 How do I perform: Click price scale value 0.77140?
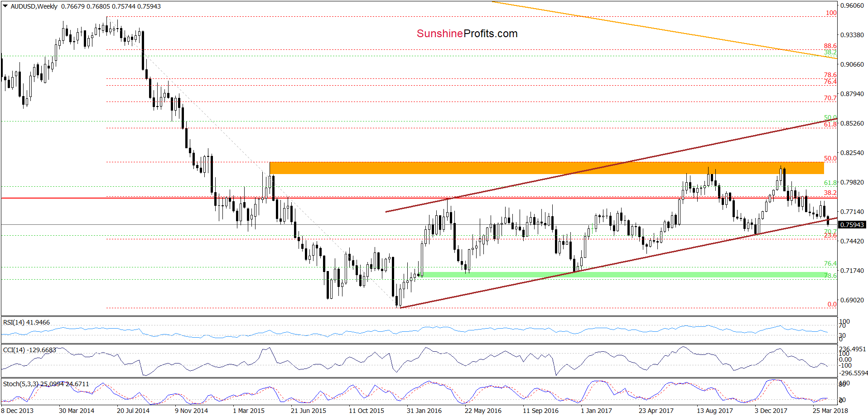pyautogui.click(x=852, y=212)
